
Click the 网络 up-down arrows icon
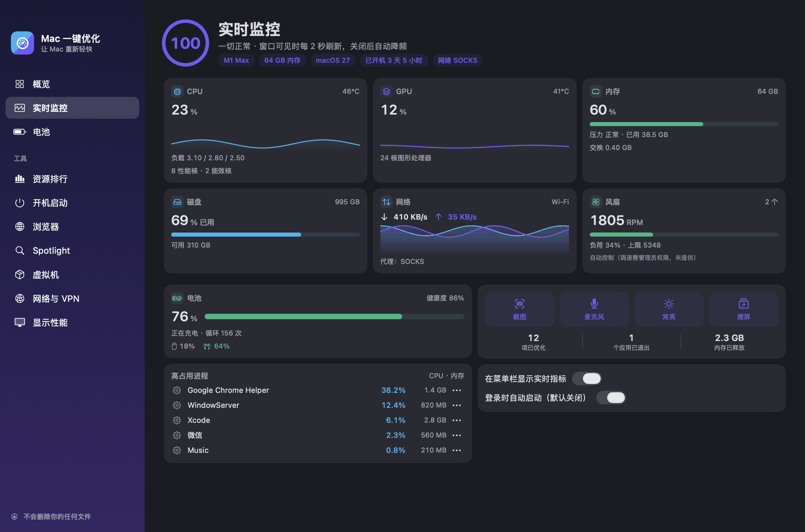pos(386,202)
